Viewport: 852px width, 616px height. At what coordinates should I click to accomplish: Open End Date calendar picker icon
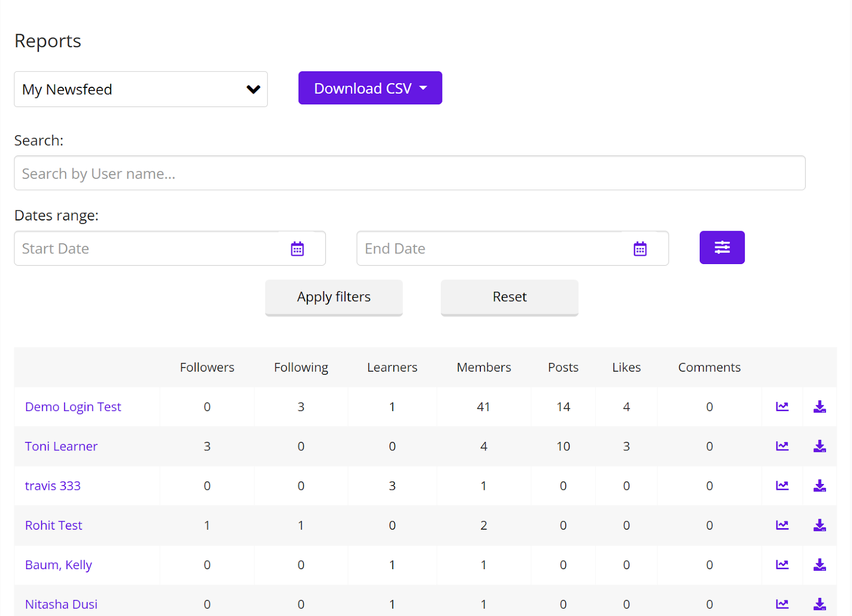(640, 249)
